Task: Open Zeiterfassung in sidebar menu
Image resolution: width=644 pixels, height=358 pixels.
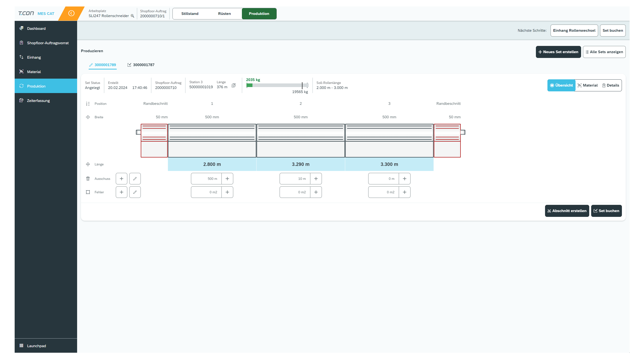Action: [38, 100]
